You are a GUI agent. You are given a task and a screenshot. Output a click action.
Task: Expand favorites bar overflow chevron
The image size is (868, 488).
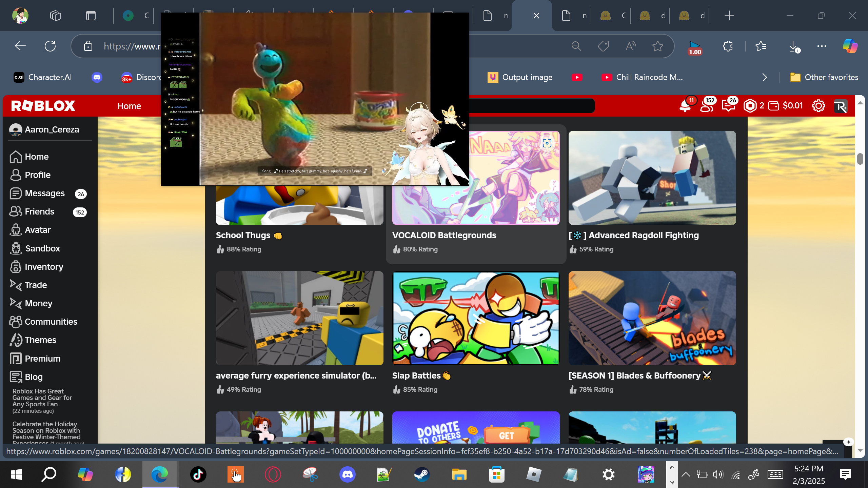(x=765, y=77)
